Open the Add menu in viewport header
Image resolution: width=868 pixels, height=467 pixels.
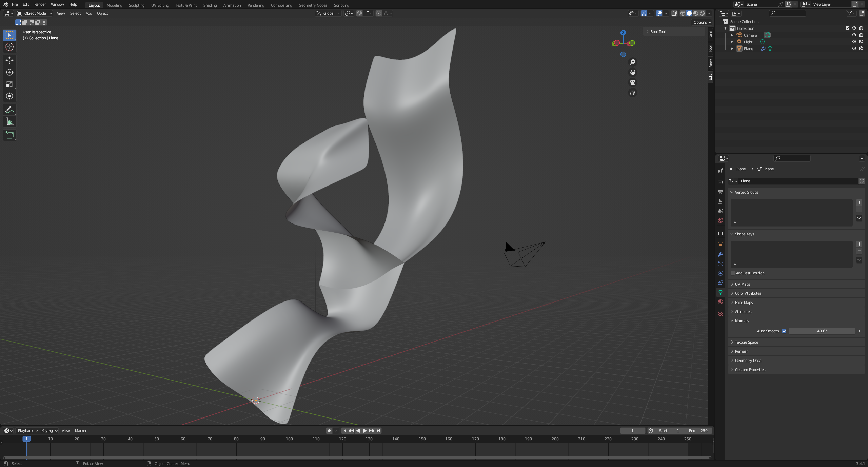[88, 13]
